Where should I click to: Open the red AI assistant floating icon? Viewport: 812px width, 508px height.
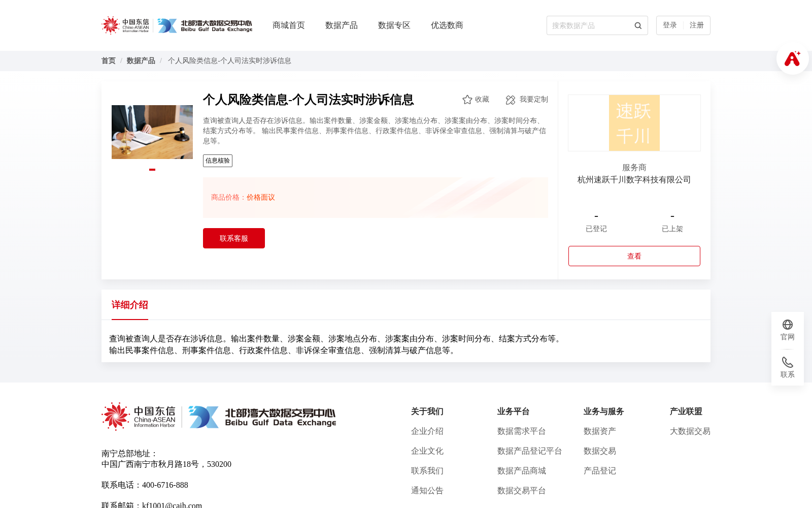[x=792, y=58]
